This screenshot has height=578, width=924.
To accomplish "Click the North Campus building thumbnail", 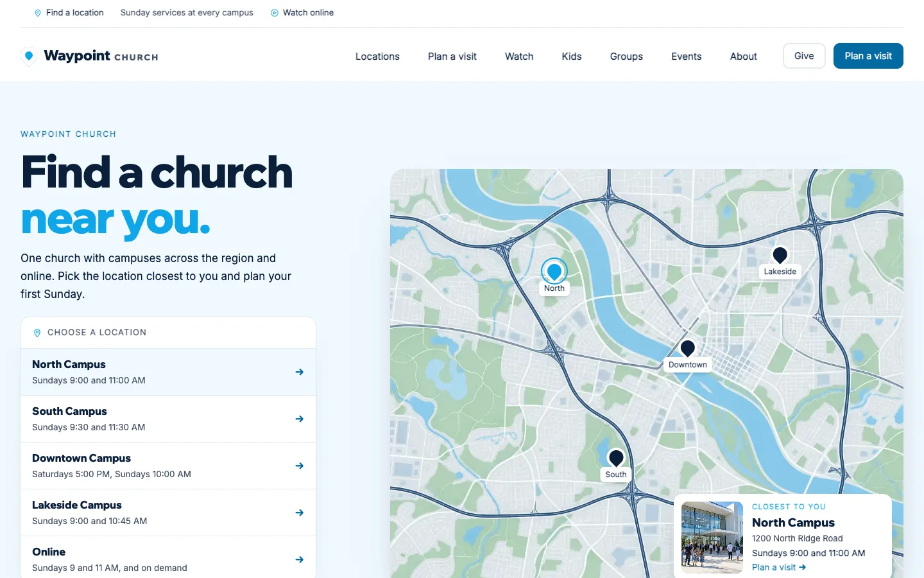I will coord(712,538).
